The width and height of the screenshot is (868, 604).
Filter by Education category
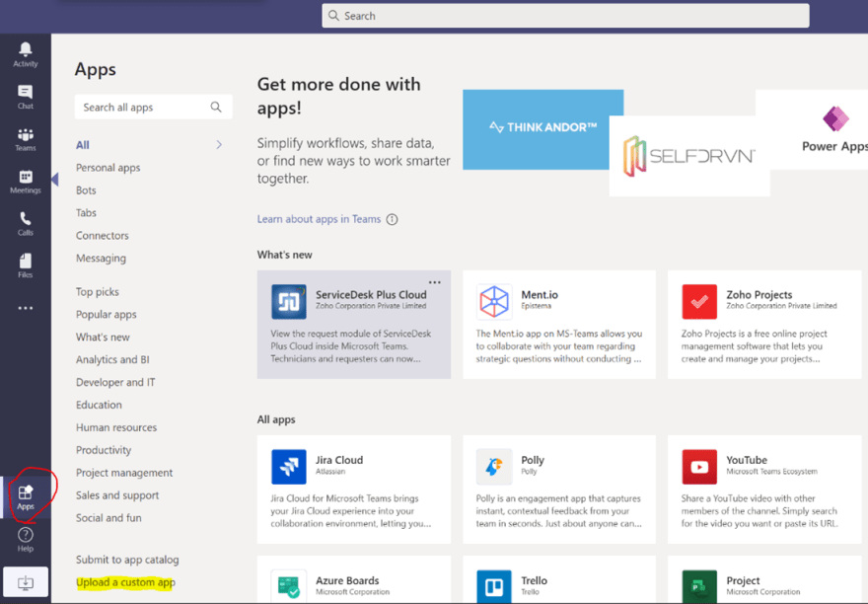pos(99,405)
